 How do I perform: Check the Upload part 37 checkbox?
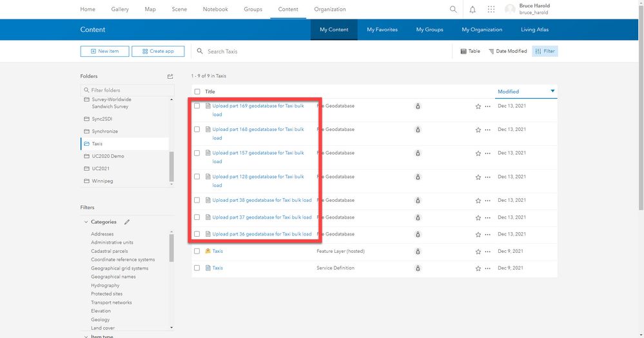[197, 217]
